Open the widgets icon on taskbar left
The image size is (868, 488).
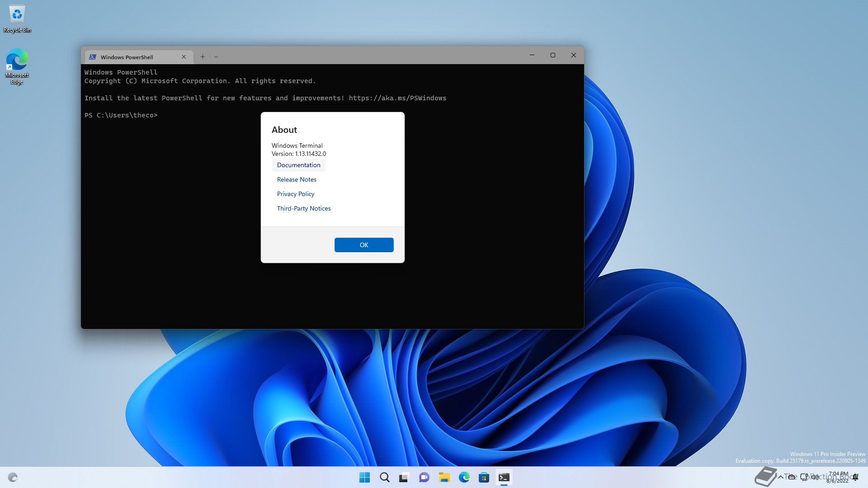[13, 477]
